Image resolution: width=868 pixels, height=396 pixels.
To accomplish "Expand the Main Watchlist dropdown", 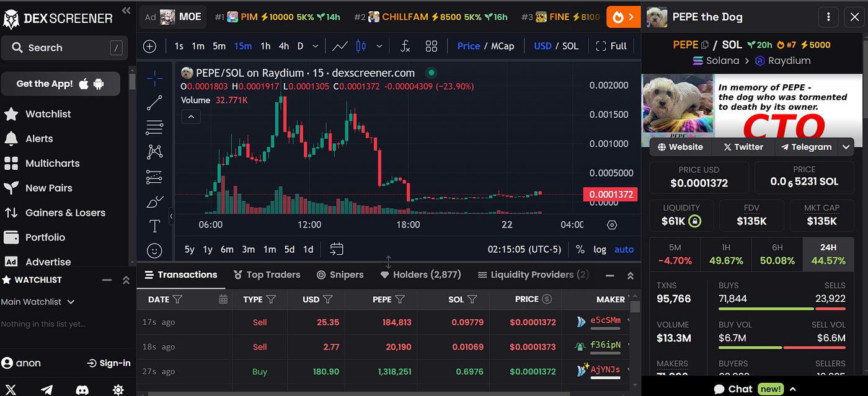I will coord(71,302).
